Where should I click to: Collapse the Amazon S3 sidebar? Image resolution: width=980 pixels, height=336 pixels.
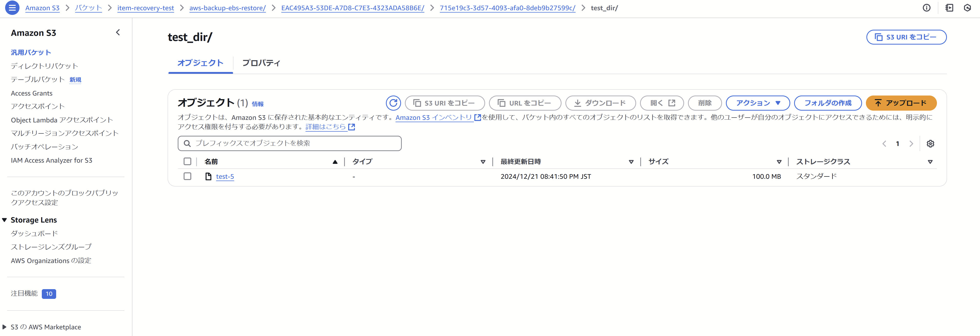118,33
